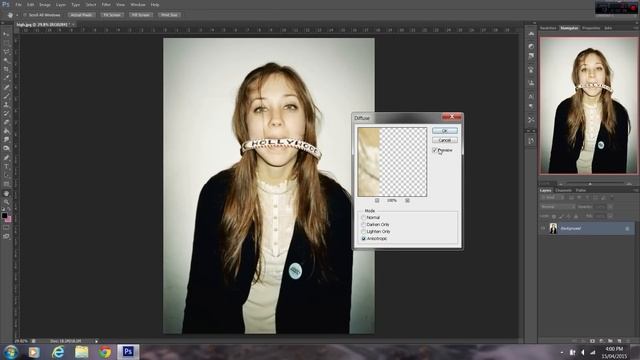Enable Scroll All Windows checkbox
Viewport: 640px width, 360px height.
[x=24, y=15]
